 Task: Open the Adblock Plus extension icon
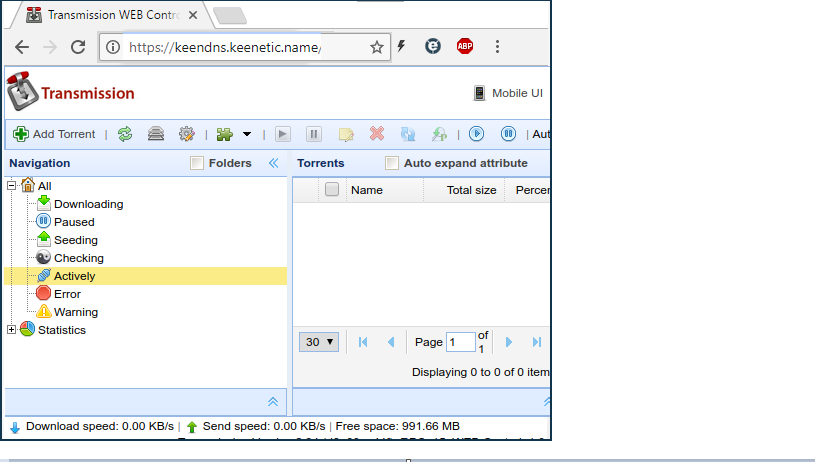click(465, 46)
